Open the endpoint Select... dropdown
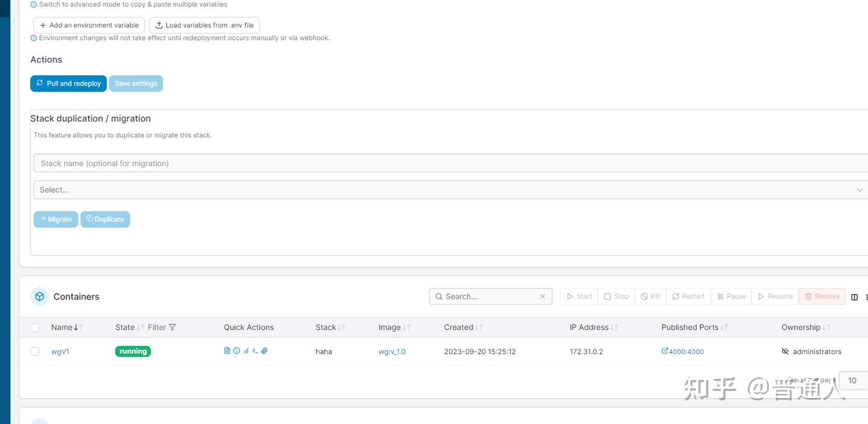Viewport: 868px width, 424px height. click(x=451, y=190)
